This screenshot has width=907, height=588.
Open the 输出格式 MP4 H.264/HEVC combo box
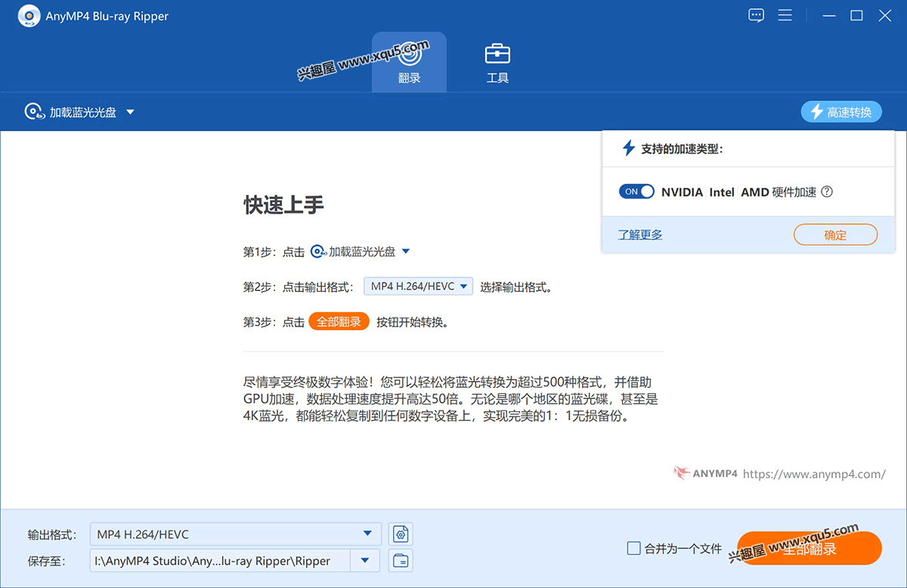click(235, 534)
